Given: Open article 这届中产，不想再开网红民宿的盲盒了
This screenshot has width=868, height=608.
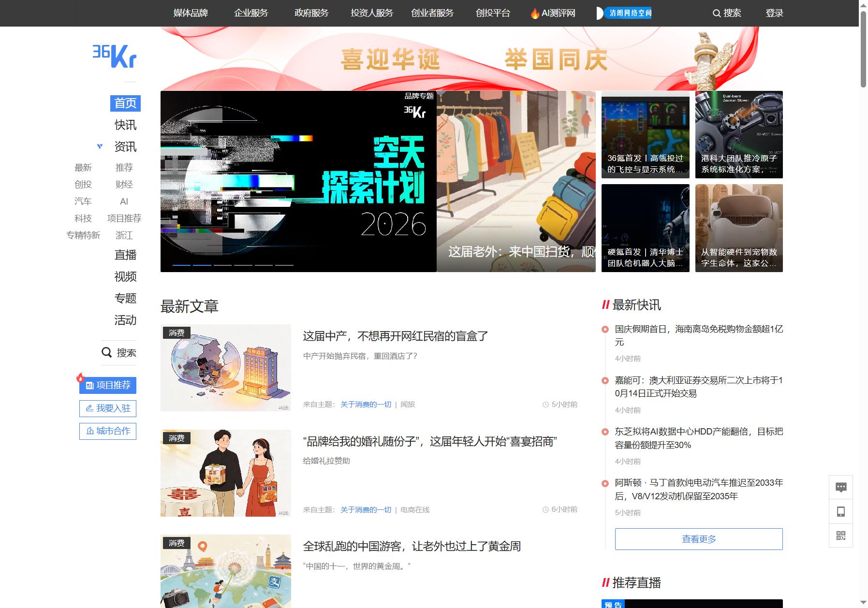Looking at the screenshot, I should tap(396, 336).
